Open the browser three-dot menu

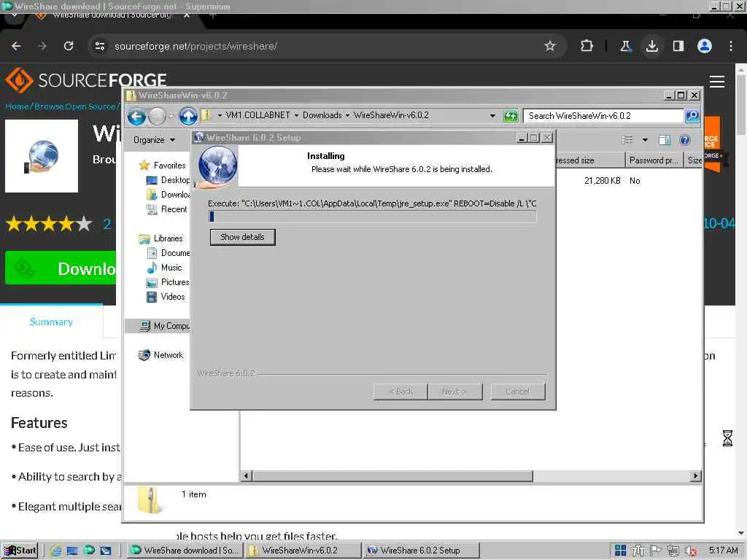click(731, 46)
